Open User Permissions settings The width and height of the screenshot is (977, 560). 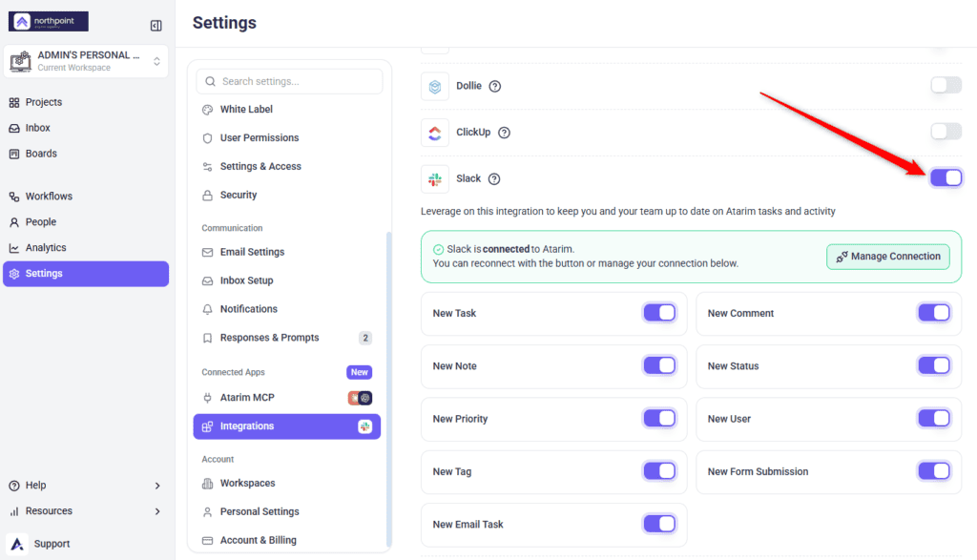[x=287, y=137]
